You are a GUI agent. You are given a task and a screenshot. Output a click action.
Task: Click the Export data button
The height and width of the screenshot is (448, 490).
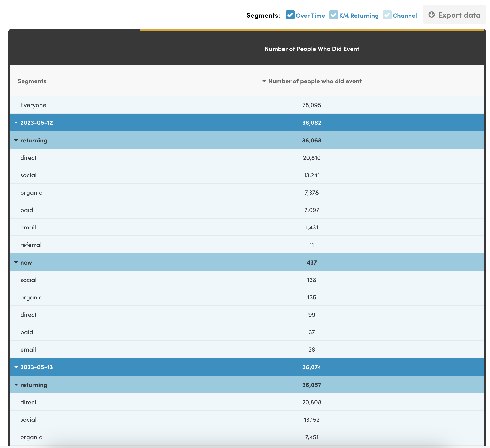[x=454, y=15]
